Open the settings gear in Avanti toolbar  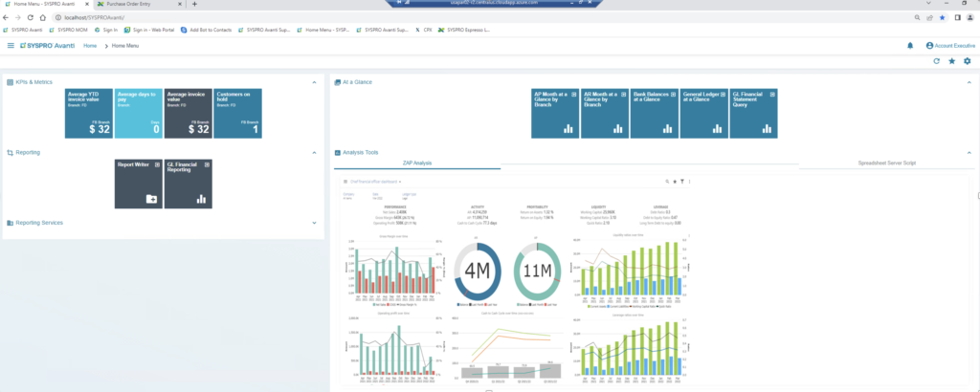coord(967,61)
